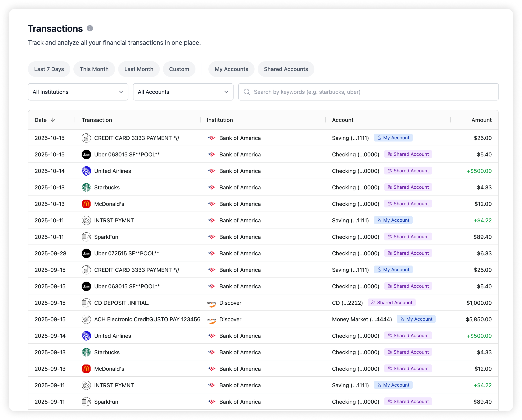Toggle the Last 7 Days filter
The height and width of the screenshot is (420, 522).
point(49,69)
